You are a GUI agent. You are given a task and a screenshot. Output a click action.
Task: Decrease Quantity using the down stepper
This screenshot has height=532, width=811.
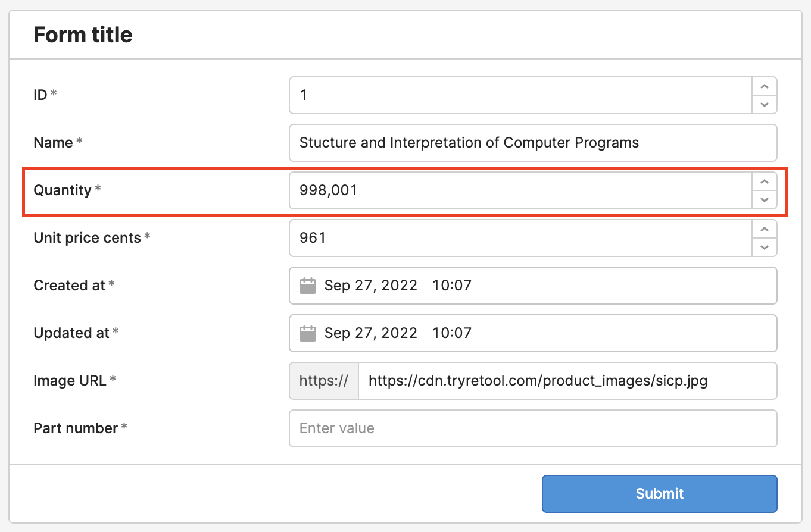click(x=765, y=200)
